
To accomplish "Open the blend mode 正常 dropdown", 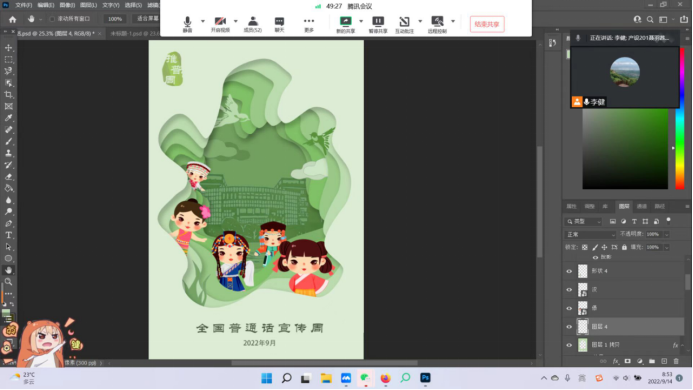I will coord(590,234).
